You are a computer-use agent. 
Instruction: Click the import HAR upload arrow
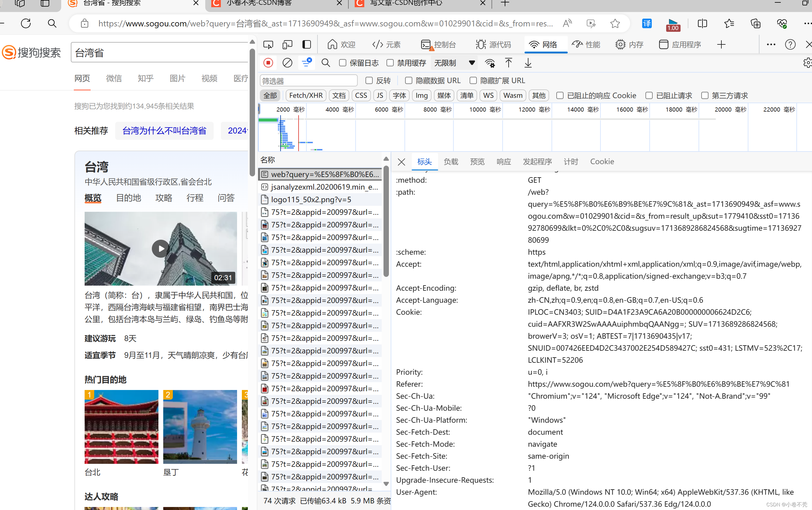(508, 63)
